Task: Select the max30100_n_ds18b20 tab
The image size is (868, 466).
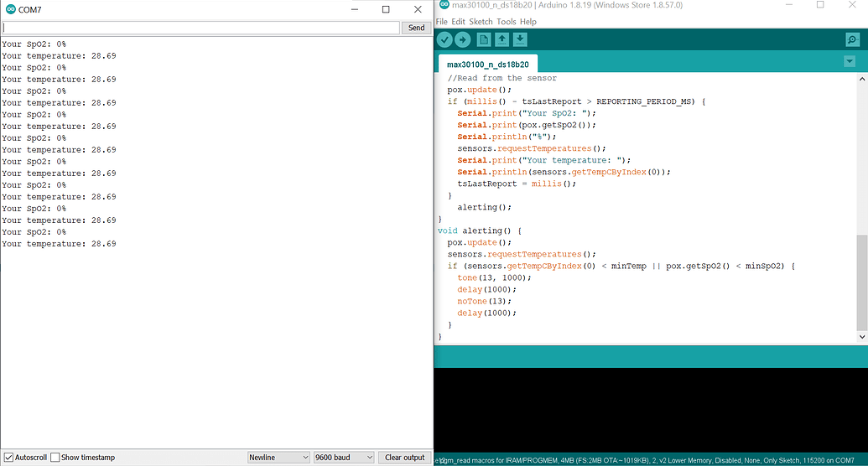Action: click(488, 65)
